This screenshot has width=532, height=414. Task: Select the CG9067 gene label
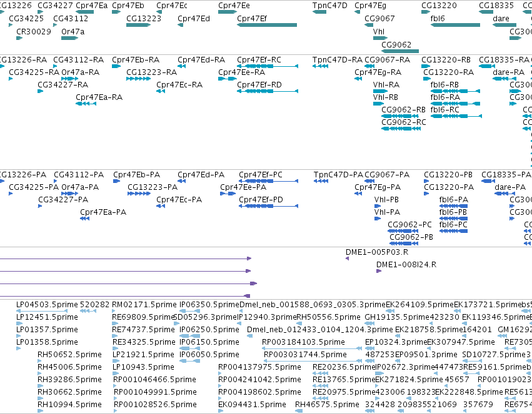tap(379, 19)
